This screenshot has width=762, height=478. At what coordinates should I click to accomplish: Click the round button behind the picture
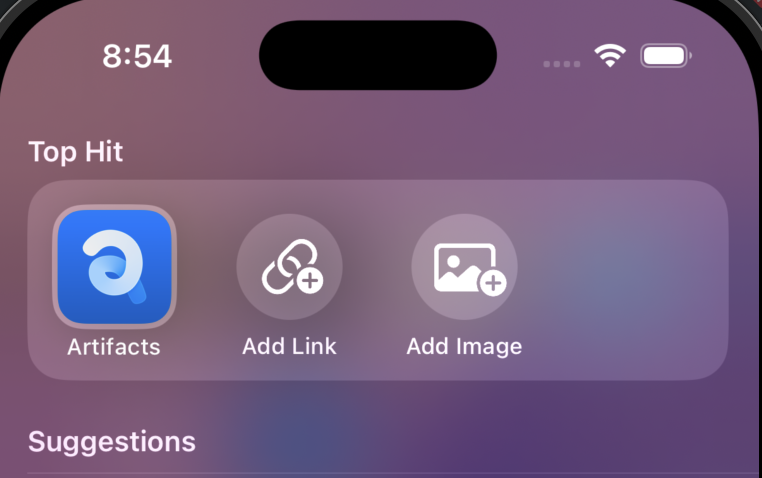[465, 267]
